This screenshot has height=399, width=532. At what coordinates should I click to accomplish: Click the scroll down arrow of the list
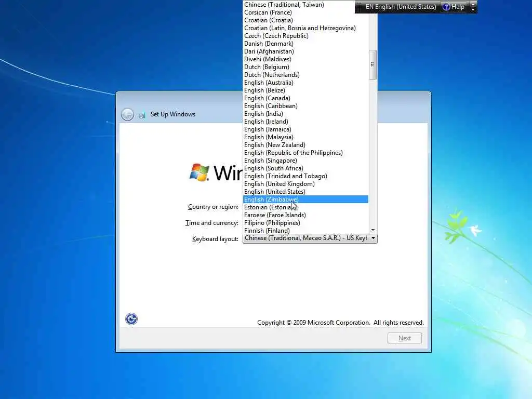(x=373, y=230)
